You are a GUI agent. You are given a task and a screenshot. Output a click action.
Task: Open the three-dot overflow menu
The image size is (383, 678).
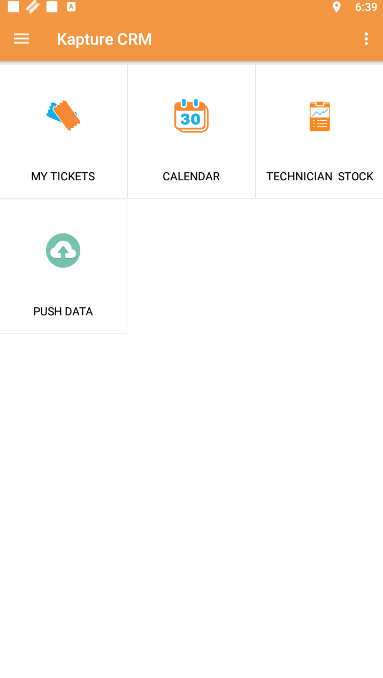[366, 39]
